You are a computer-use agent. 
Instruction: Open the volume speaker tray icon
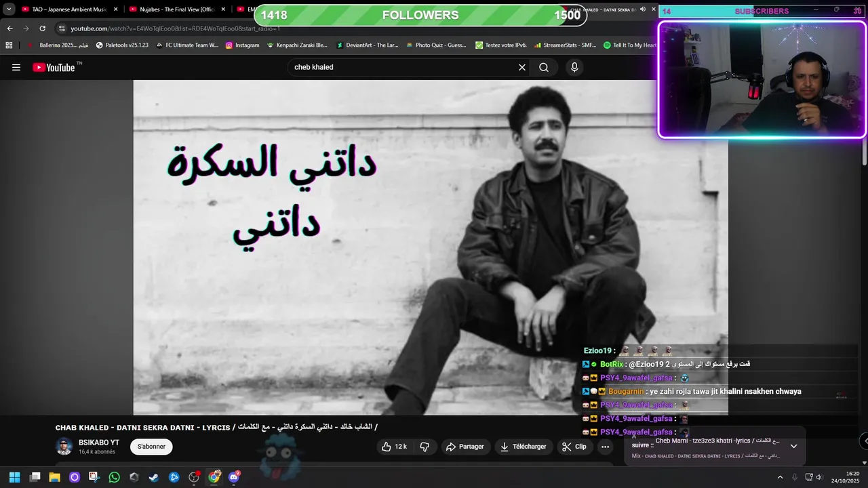[x=820, y=477]
